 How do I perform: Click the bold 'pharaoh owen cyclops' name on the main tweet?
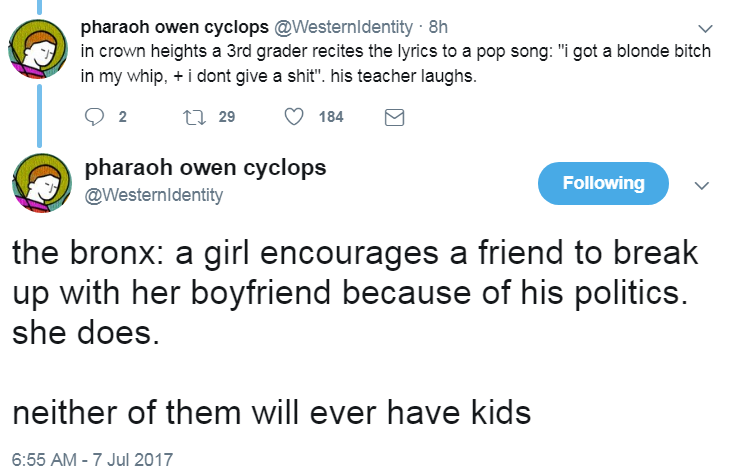(205, 168)
